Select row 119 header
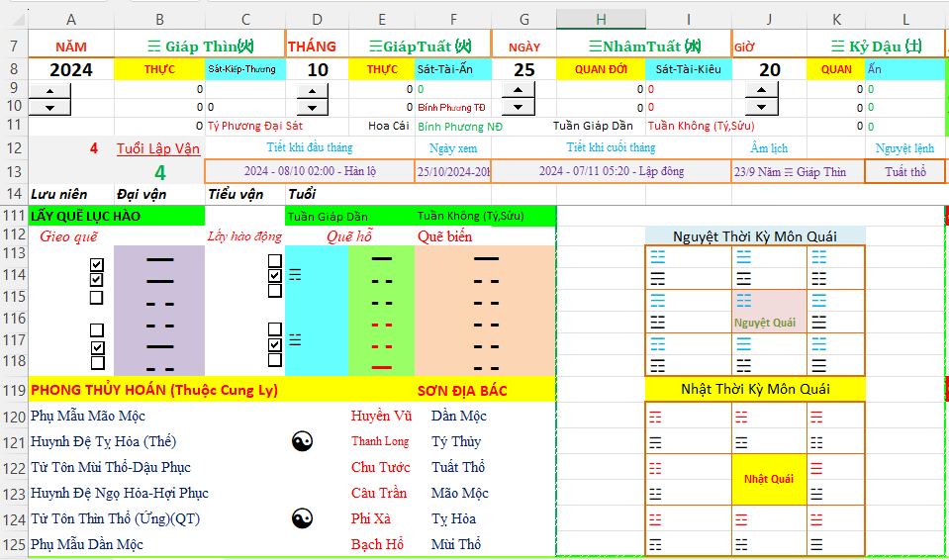The image size is (949, 560). (x=14, y=389)
